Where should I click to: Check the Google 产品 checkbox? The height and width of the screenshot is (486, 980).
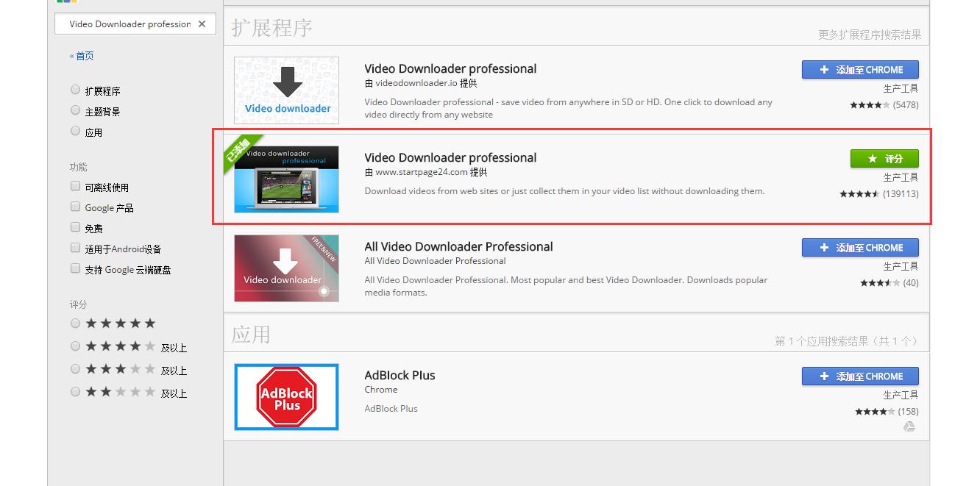tap(75, 207)
